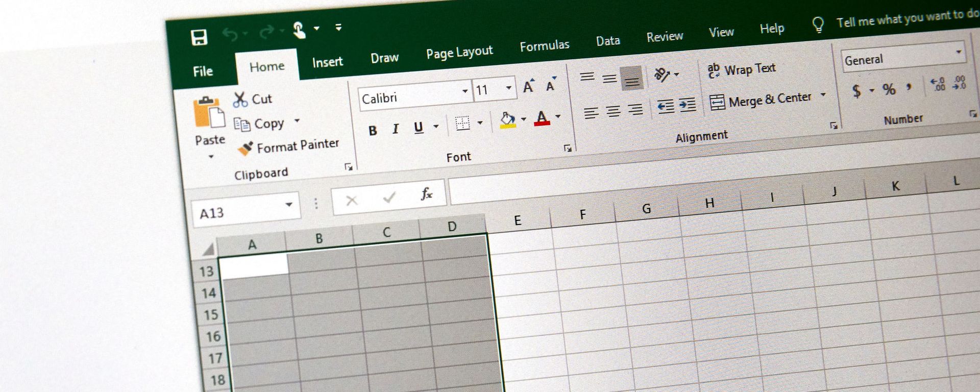Viewport: 980px width, 392px height.
Task: Select Top Align icon
Action: (587, 77)
